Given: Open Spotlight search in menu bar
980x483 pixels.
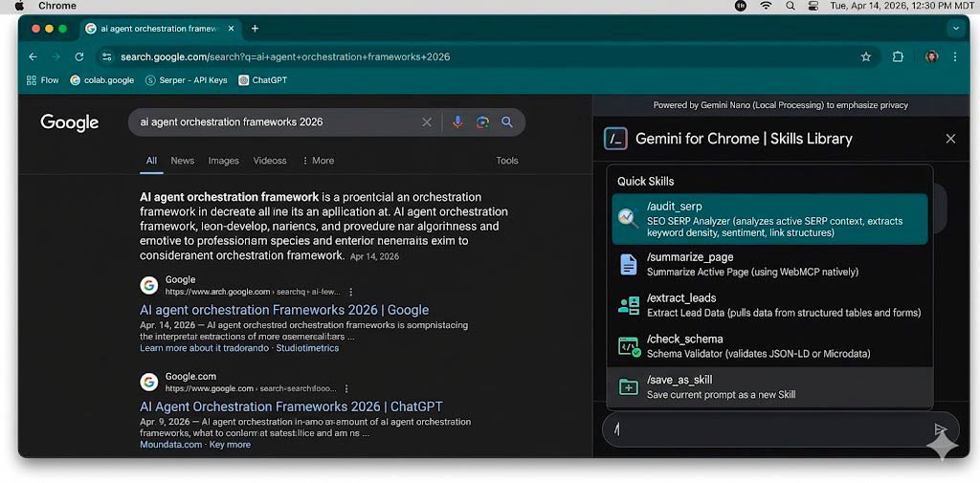Looking at the screenshot, I should click(x=790, y=6).
